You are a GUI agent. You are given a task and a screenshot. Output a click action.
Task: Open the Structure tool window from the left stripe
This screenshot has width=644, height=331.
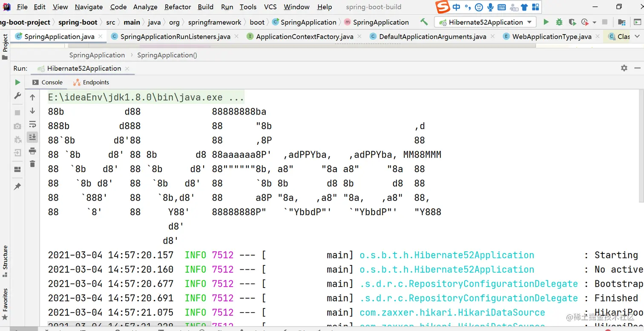point(5,261)
